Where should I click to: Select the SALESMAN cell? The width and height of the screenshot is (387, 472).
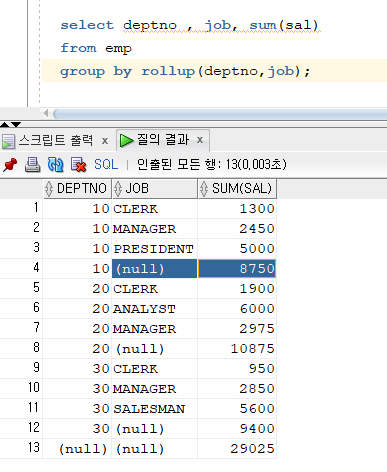tap(155, 409)
